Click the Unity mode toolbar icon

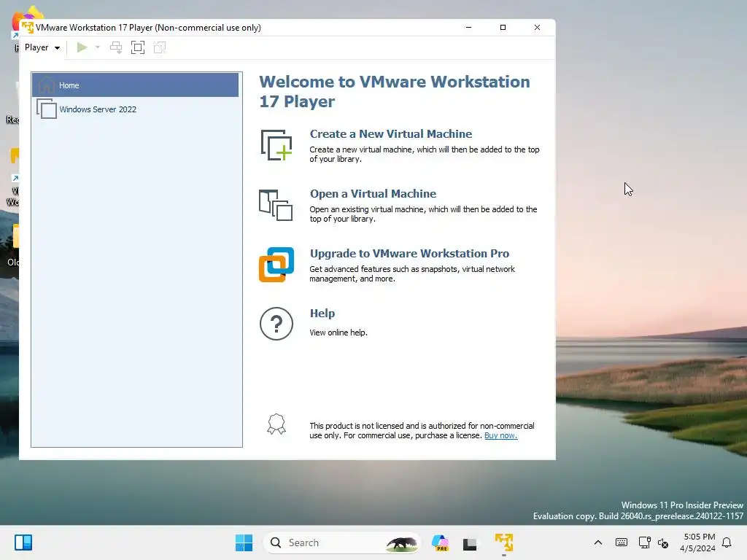160,47
